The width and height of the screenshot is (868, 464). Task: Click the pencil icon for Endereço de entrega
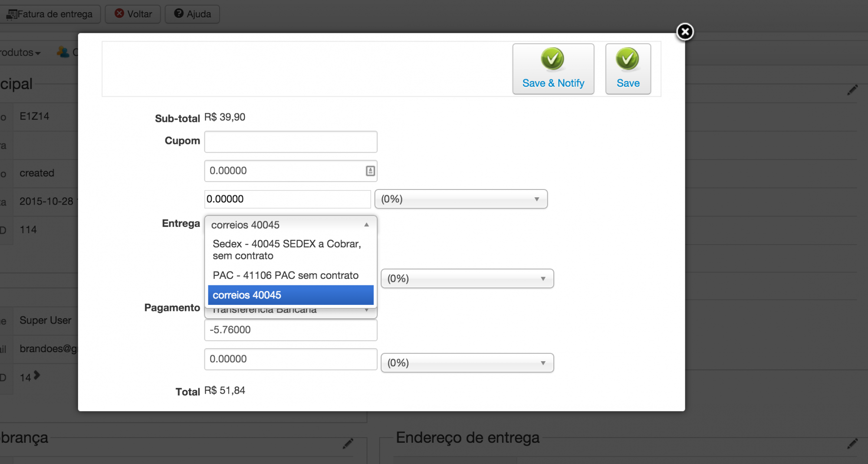click(x=852, y=443)
